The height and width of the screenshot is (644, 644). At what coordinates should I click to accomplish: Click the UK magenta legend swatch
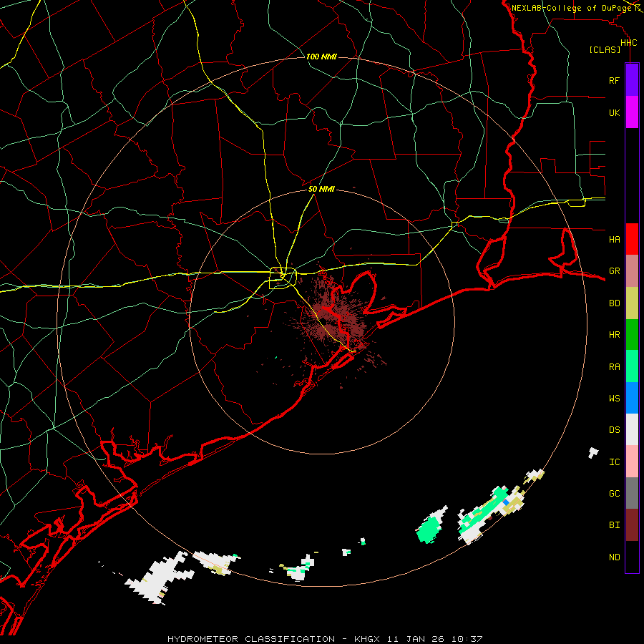click(632, 112)
